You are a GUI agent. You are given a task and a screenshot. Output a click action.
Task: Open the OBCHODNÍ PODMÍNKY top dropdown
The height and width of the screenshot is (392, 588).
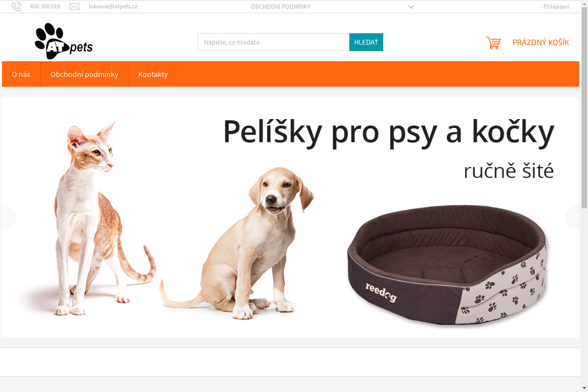pyautogui.click(x=280, y=7)
